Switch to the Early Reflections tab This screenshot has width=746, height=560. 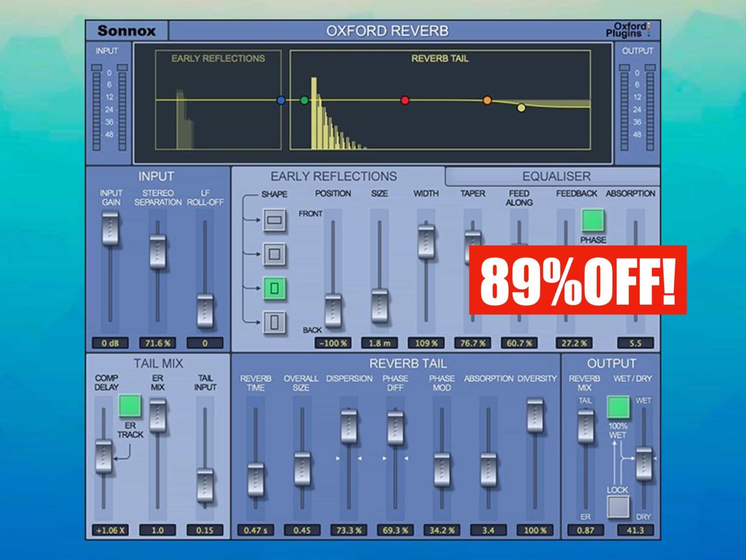pyautogui.click(x=334, y=176)
